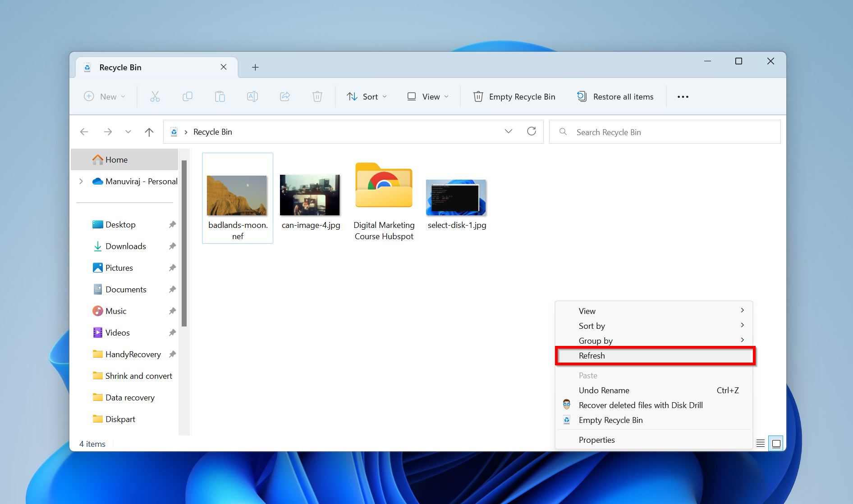This screenshot has height=504, width=853.
Task: Go forward with the right arrow
Action: point(108,132)
